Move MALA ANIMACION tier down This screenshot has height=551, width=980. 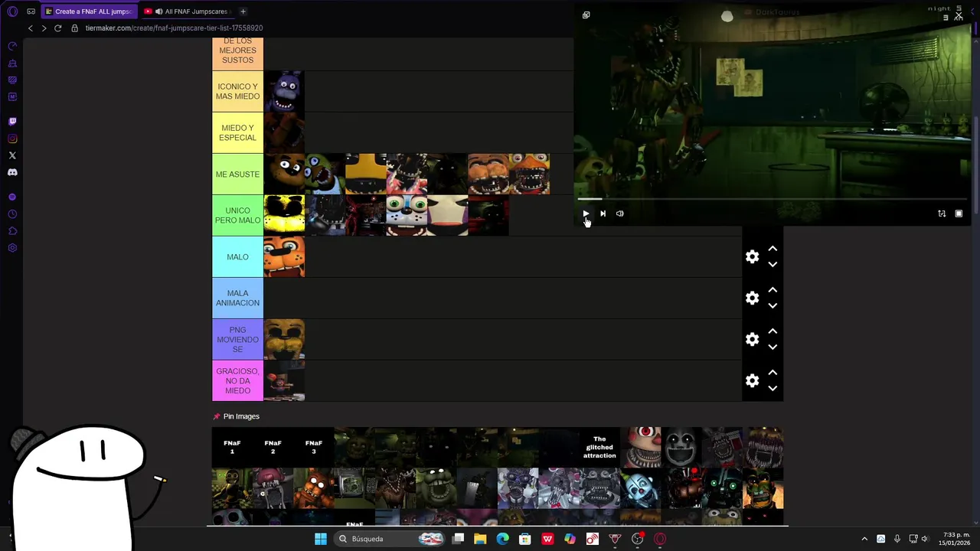coord(773,306)
